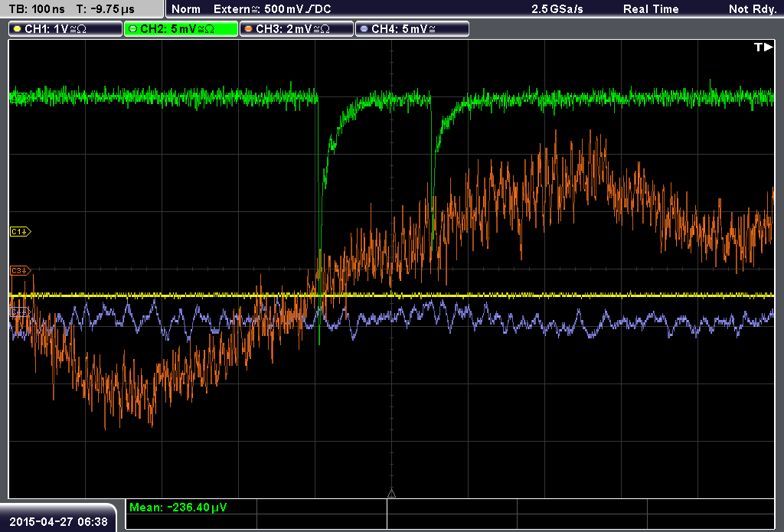Click the purple CH4 color dot
Screen dimensions: 784x532
click(x=364, y=29)
